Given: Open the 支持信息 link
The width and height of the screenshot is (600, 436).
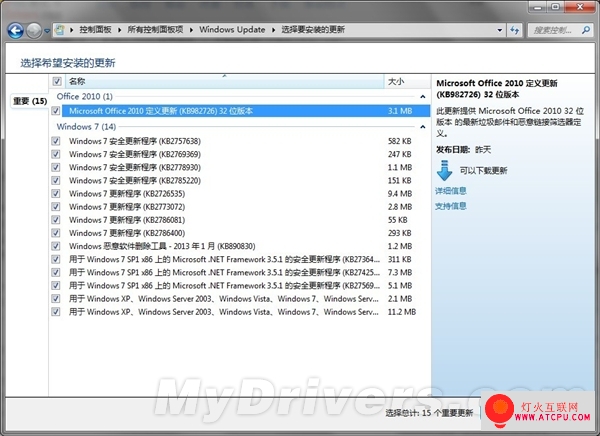Looking at the screenshot, I should [x=451, y=206].
